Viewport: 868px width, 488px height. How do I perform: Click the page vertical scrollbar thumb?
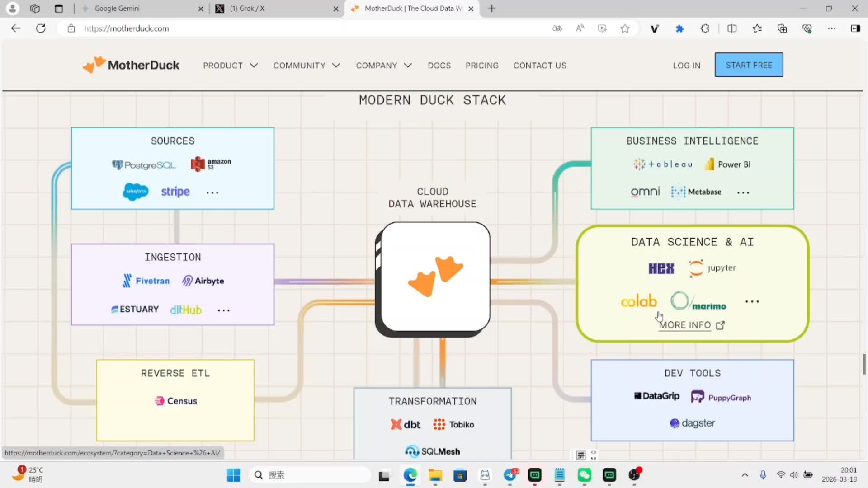pos(864,364)
